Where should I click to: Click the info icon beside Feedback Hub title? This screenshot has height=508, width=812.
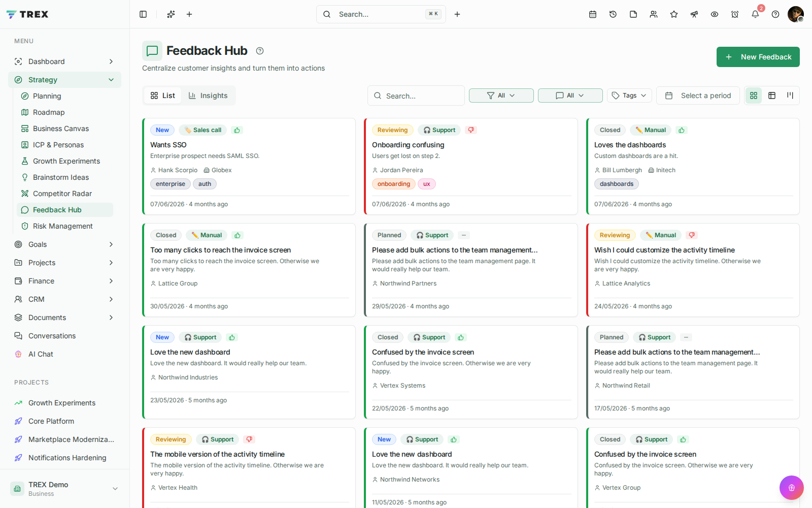260,51
